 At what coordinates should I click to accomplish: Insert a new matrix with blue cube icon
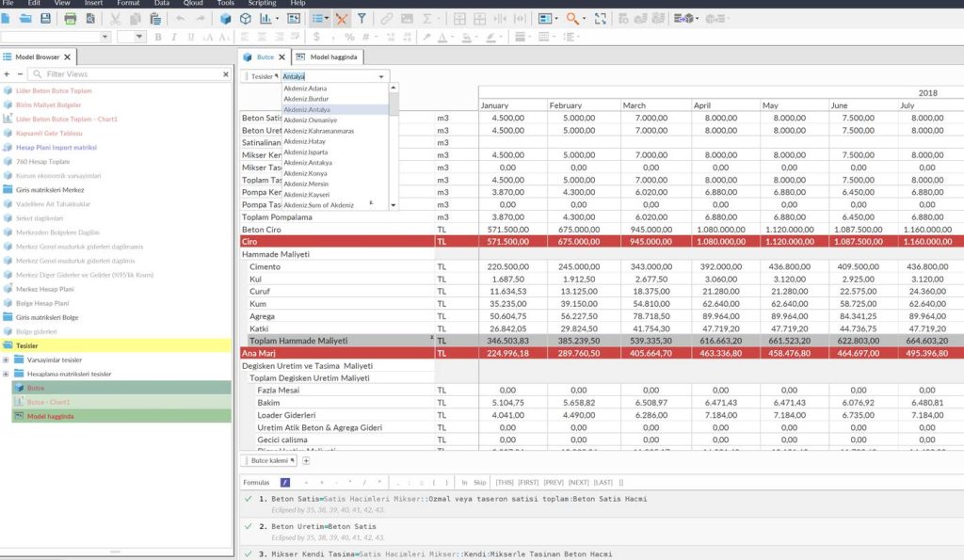pyautogui.click(x=226, y=19)
